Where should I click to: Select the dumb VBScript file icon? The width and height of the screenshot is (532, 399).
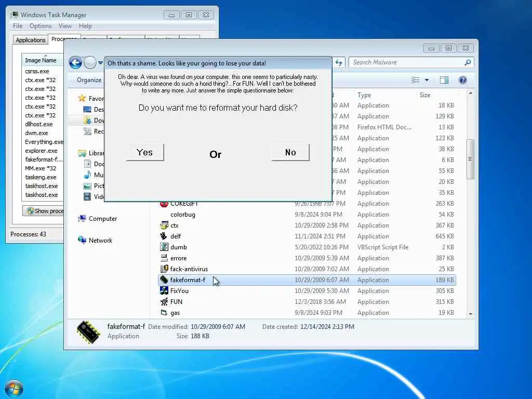[164, 247]
